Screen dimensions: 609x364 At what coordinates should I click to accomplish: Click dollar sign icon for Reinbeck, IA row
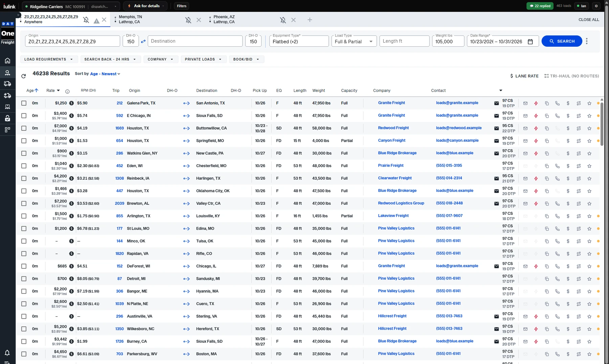point(568,178)
